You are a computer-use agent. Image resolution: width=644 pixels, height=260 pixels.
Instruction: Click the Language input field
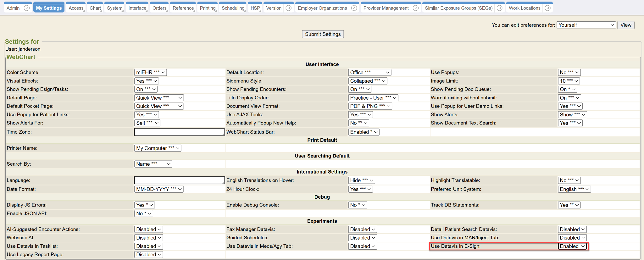[179, 180]
